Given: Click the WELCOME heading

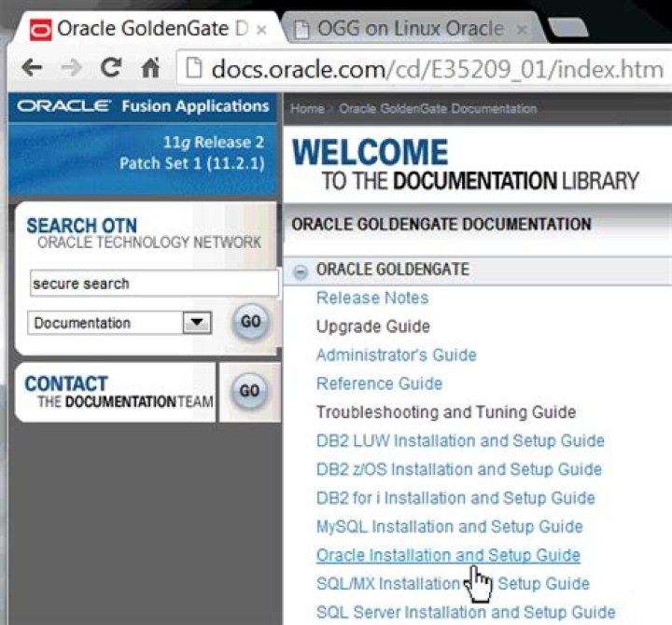Looking at the screenshot, I should click(371, 152).
